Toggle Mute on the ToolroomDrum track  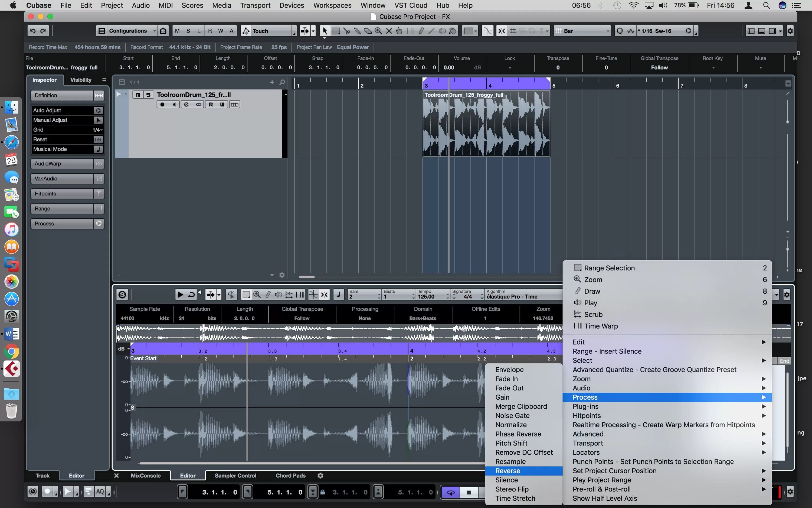pos(138,95)
